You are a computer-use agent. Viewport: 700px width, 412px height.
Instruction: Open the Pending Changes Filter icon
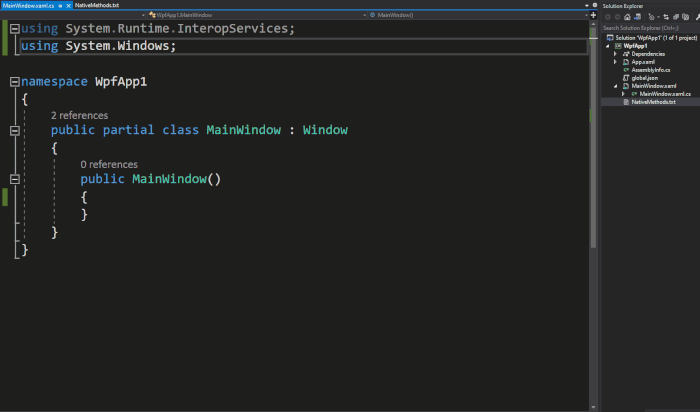651,17
